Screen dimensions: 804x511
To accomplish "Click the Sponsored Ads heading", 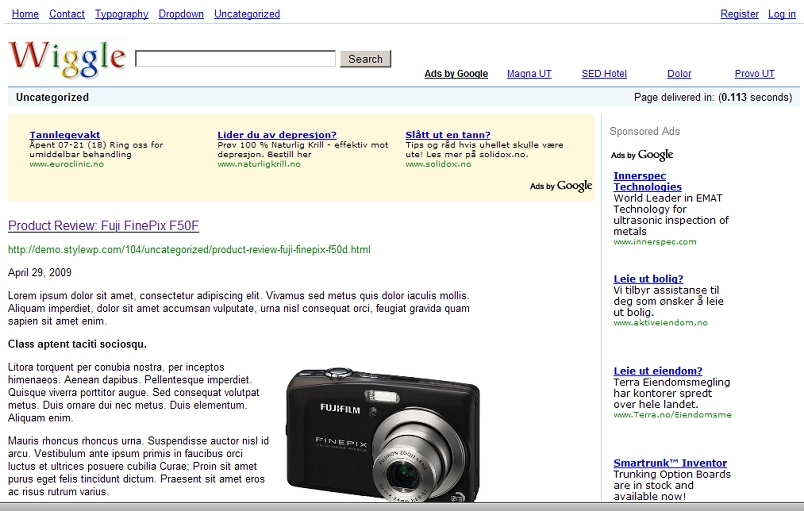I will tap(645, 132).
